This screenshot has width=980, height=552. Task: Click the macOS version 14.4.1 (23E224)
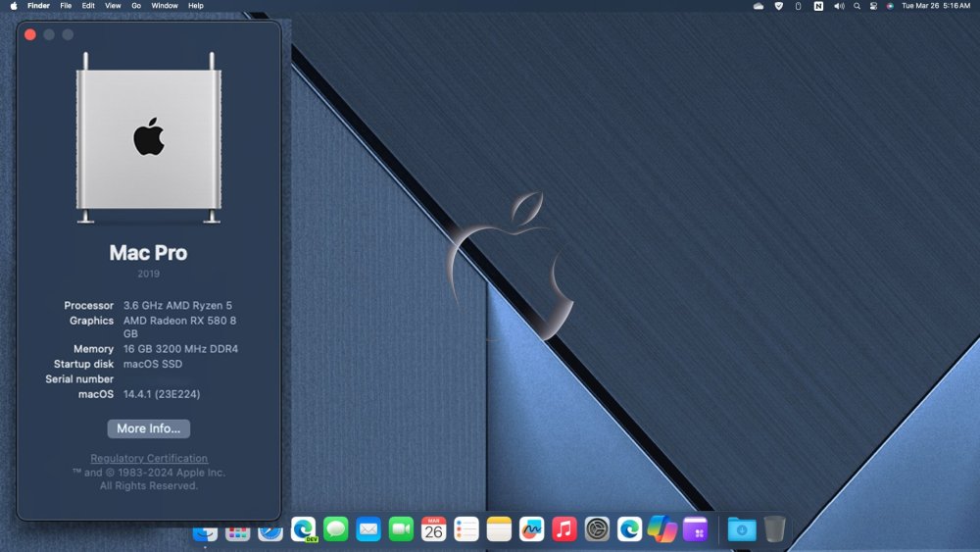pyautogui.click(x=162, y=394)
